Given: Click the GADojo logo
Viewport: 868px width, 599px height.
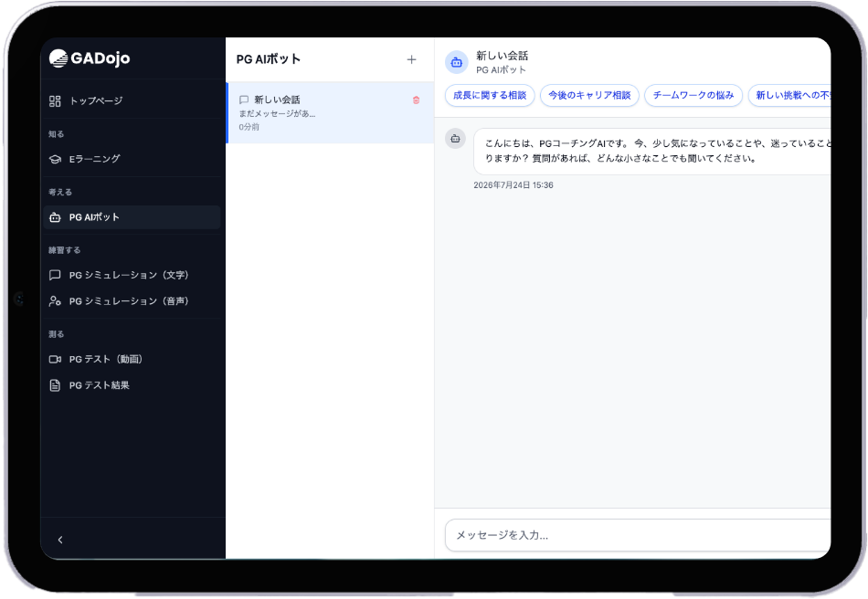Looking at the screenshot, I should point(90,58).
